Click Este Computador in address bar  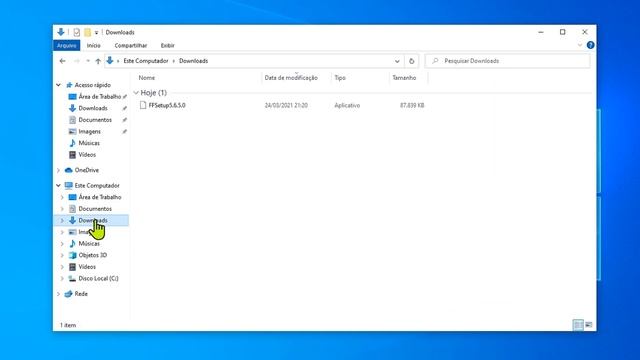(x=146, y=61)
